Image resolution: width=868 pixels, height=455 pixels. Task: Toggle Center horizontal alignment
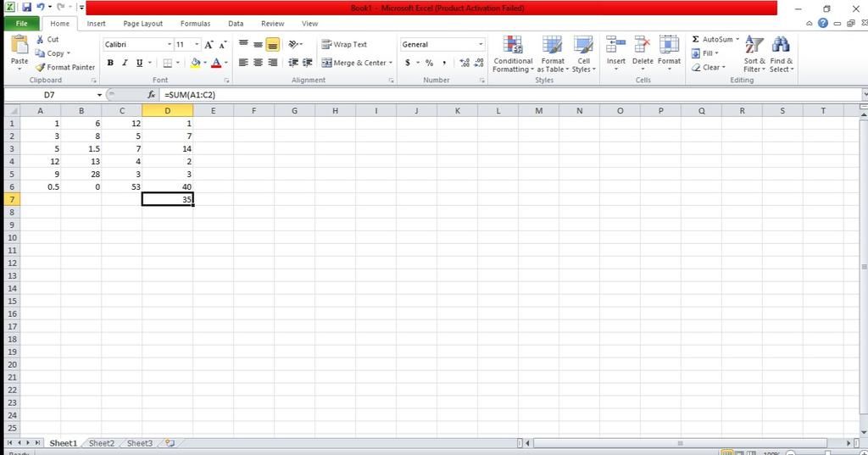point(258,63)
